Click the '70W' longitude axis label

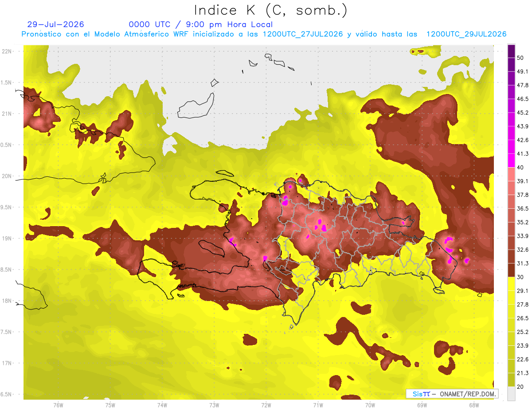370,405
